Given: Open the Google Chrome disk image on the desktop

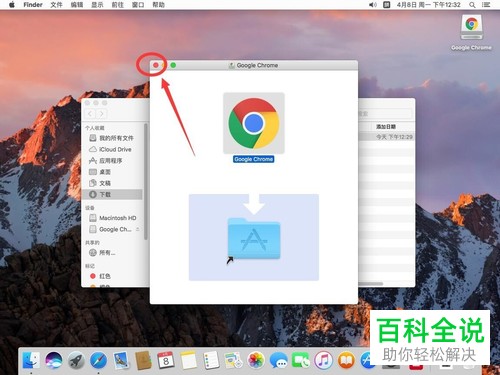Looking at the screenshot, I should click(471, 28).
